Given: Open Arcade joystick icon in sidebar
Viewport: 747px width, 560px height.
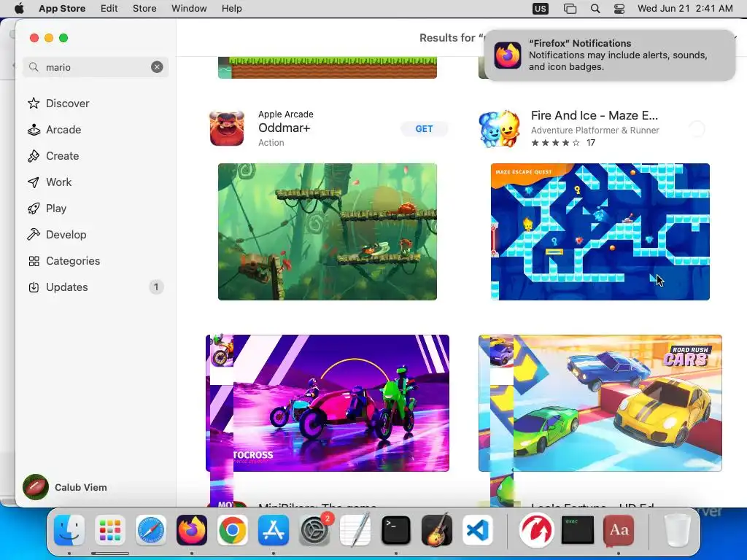Looking at the screenshot, I should (34, 130).
